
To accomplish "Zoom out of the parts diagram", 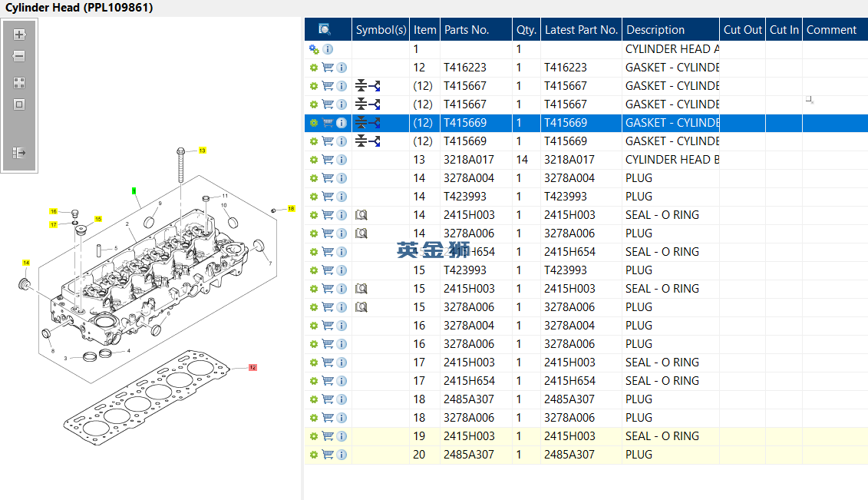I will pos(19,56).
